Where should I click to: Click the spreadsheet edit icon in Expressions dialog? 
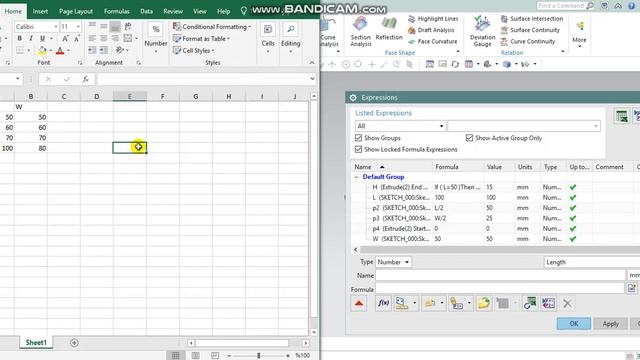pos(622,116)
